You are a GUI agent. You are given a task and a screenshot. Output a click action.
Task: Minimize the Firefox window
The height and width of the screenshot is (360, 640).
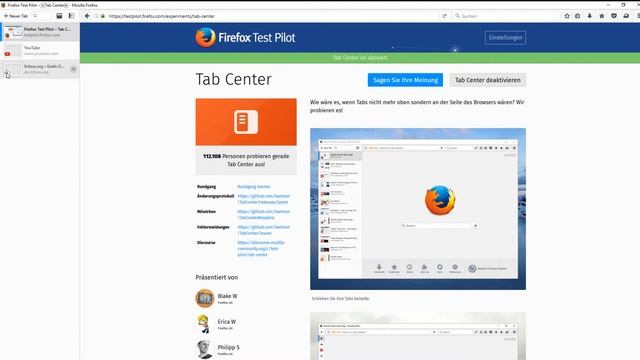pyautogui.click(x=608, y=5)
